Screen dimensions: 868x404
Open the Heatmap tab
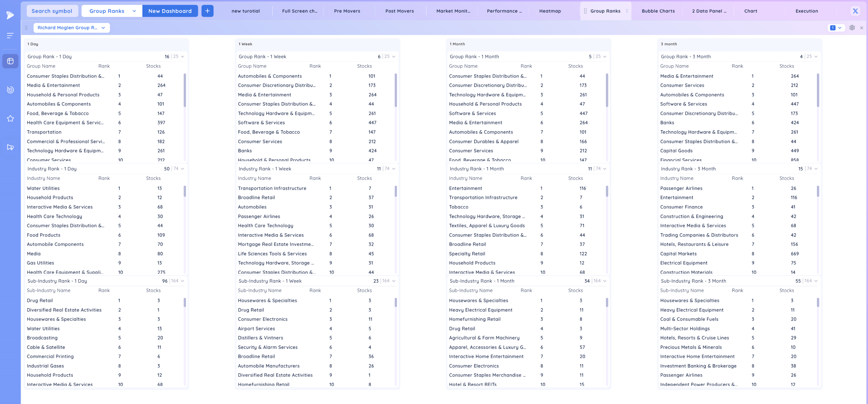pyautogui.click(x=550, y=11)
